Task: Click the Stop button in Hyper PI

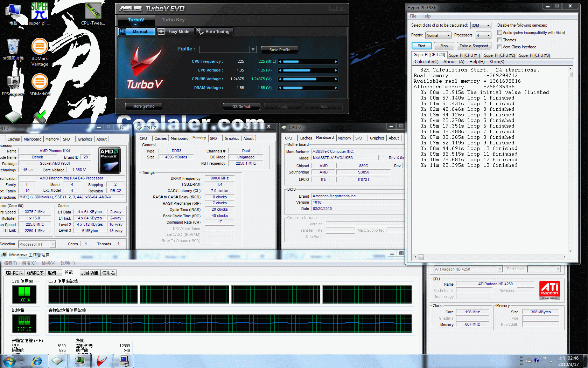Action: 444,46
